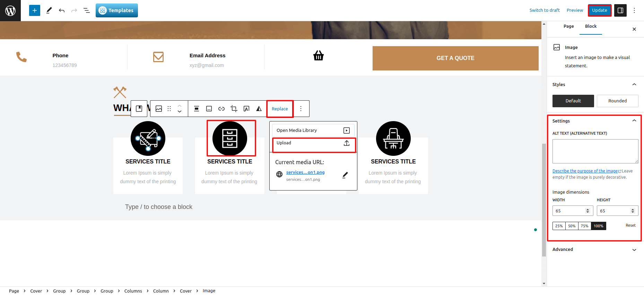Open the 'Describe the purpose of the image' link
Image resolution: width=644 pixels, height=295 pixels.
[585, 171]
